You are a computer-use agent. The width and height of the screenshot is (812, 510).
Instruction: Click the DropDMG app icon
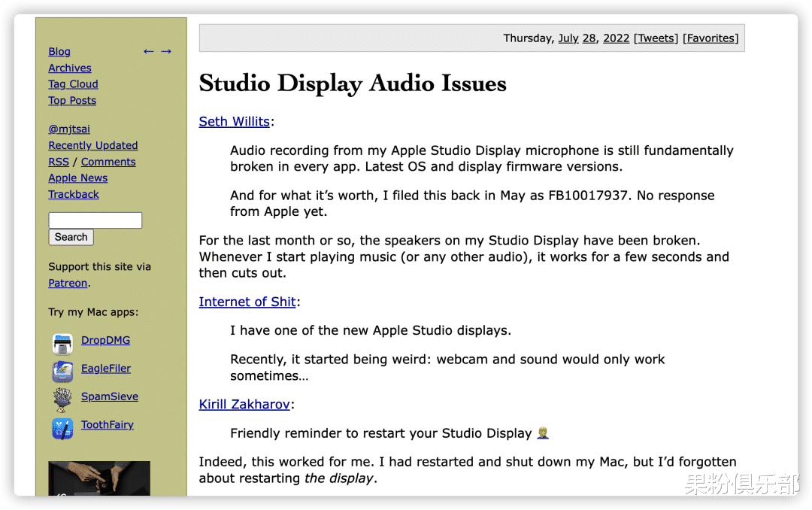(x=62, y=344)
